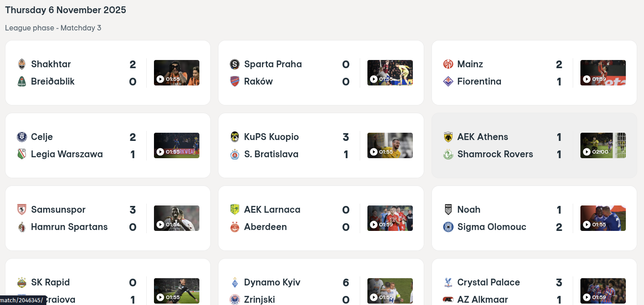Click the Mainz club badge icon
The width and height of the screenshot is (644, 305).
448,64
